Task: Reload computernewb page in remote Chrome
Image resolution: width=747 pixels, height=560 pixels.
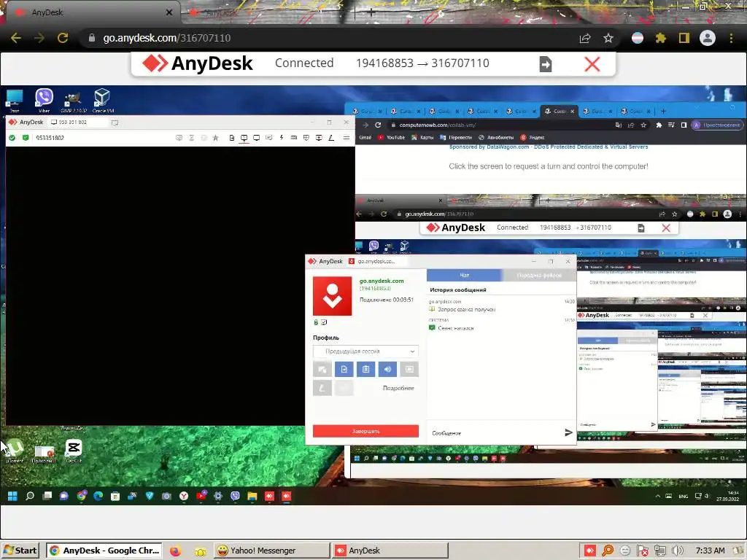Action: (378, 125)
